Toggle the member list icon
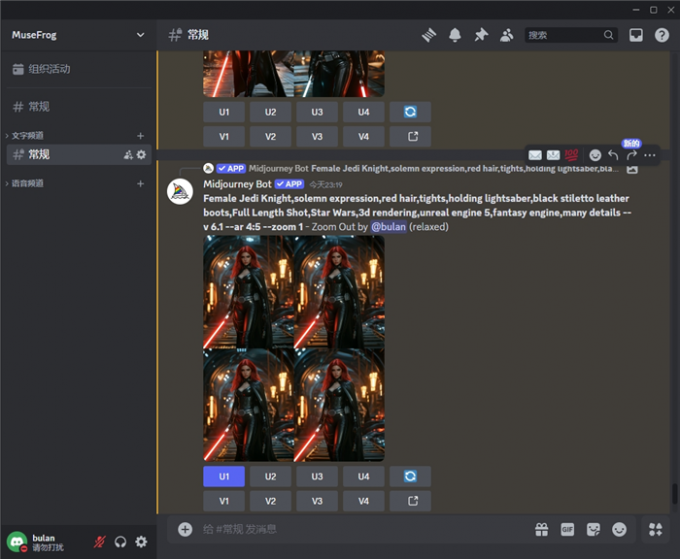This screenshot has height=559, width=680. coord(507,35)
